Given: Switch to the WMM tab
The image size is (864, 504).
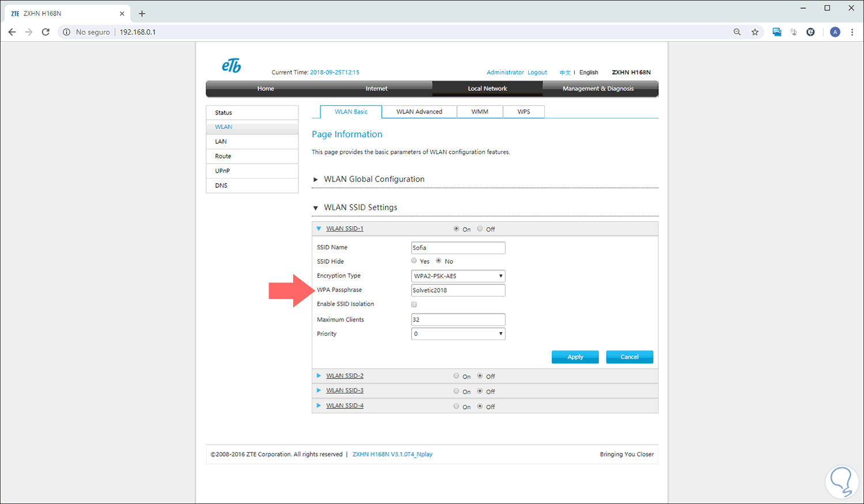Looking at the screenshot, I should [x=480, y=112].
